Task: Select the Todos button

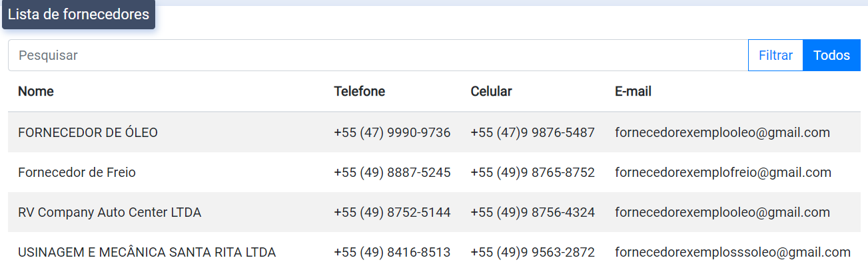Action: coord(831,55)
